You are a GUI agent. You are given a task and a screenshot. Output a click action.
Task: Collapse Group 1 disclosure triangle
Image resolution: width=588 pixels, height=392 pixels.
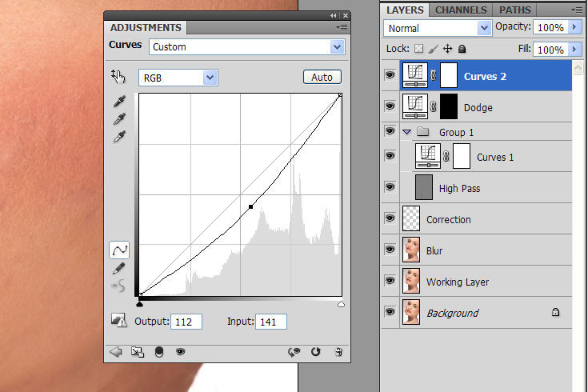pyautogui.click(x=407, y=132)
